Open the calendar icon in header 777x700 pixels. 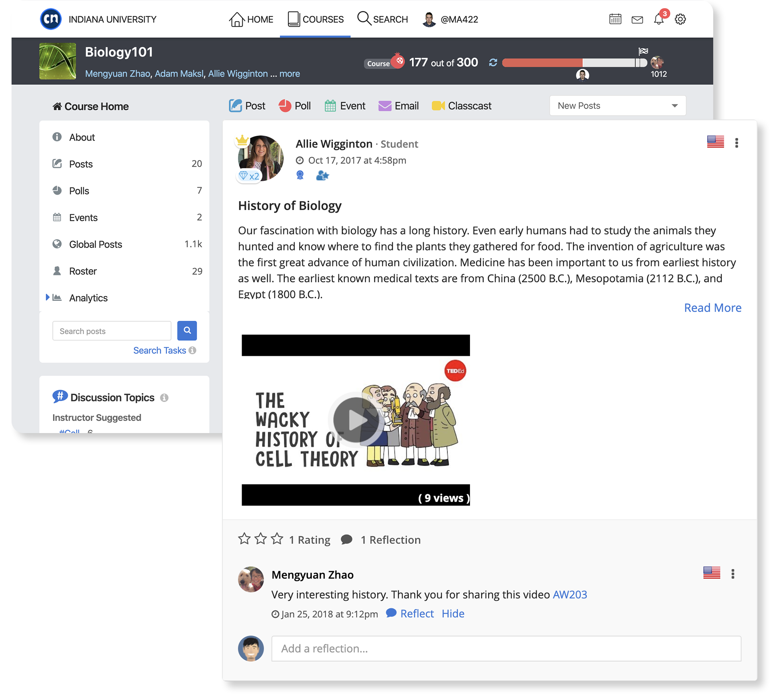click(615, 19)
